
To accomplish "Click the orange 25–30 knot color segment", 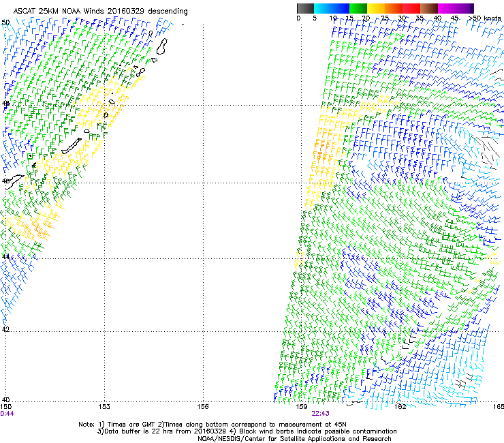I will click(394, 8).
